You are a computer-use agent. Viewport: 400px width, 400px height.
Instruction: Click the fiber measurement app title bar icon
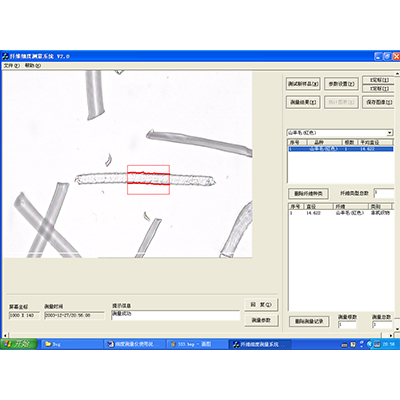[5, 56]
